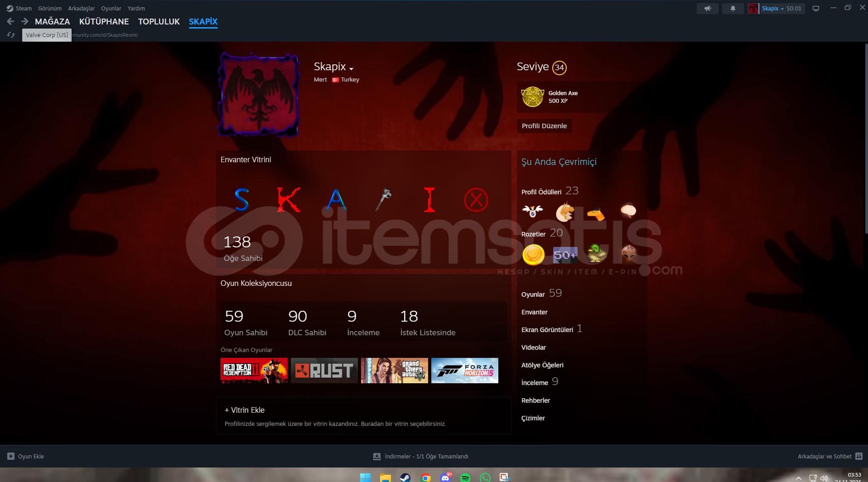Click the Profili Düzenle button
The image size is (868, 482).
(544, 126)
